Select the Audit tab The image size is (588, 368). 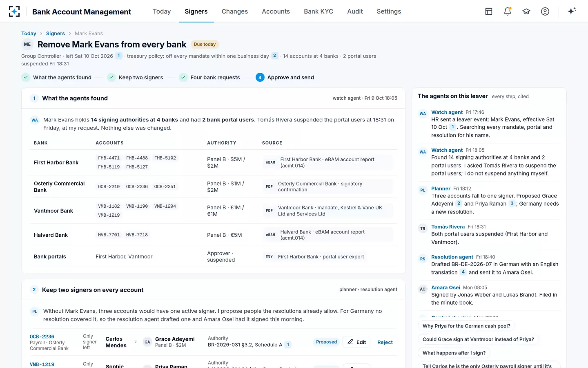click(x=355, y=11)
